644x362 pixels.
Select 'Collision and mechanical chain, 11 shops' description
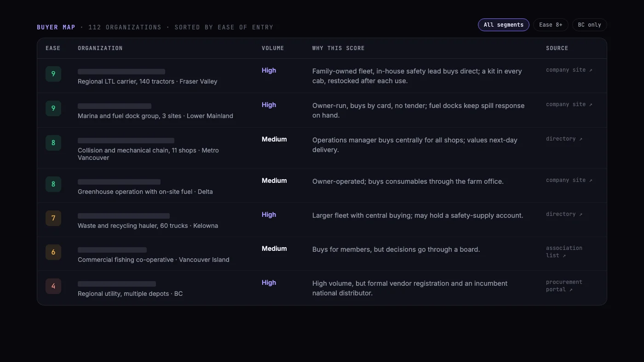pyautogui.click(x=148, y=154)
